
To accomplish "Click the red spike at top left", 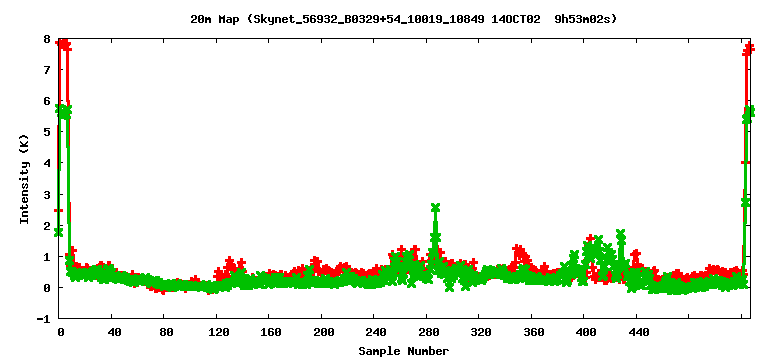I will coord(64,44).
